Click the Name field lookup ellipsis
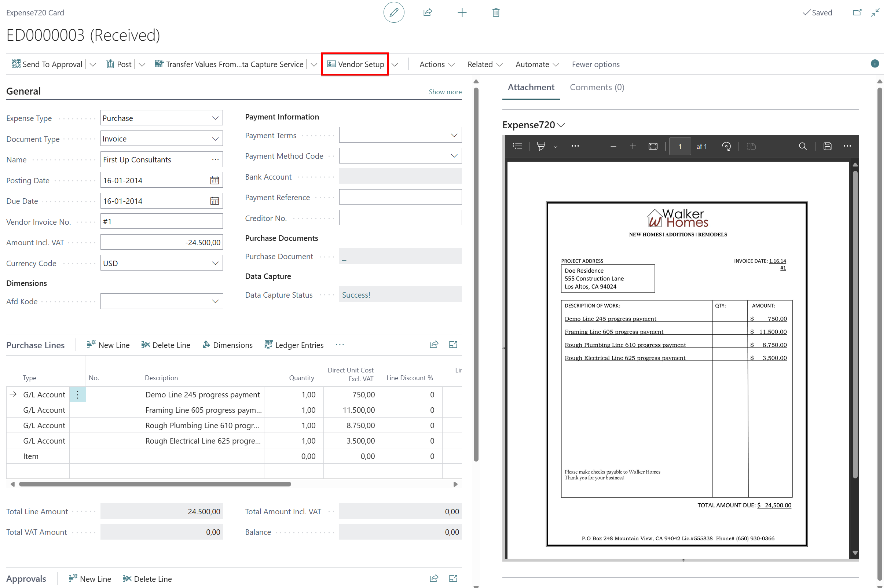Viewport: 887px width, 588px height. tap(215, 159)
